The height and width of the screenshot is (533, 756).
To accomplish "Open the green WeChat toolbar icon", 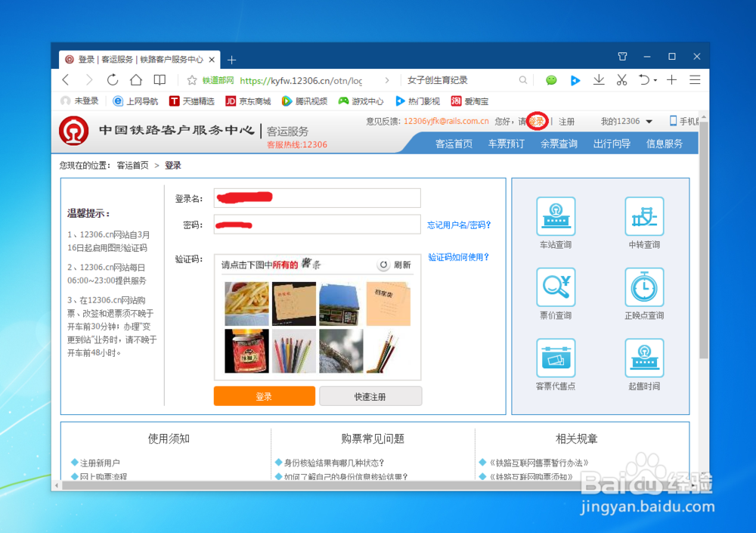I will [x=551, y=81].
